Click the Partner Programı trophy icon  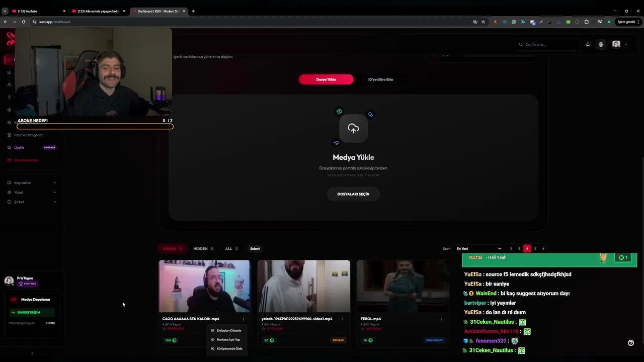[9, 135]
